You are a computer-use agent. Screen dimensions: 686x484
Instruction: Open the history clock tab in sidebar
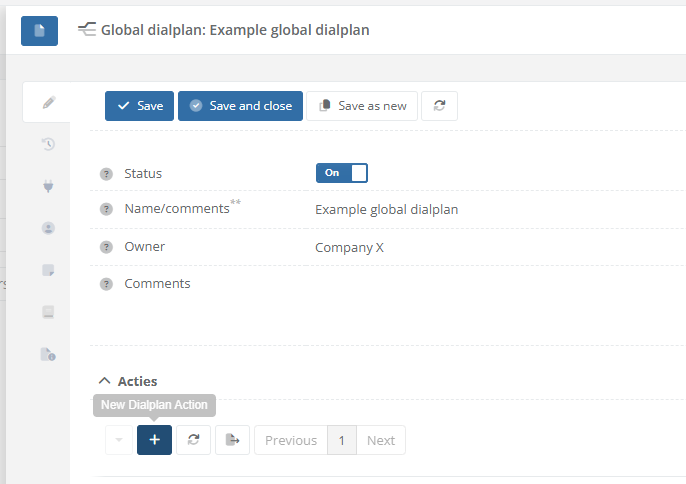48,144
